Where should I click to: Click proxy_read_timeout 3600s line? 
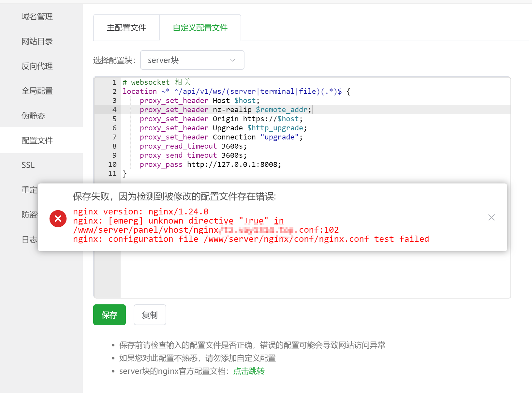click(x=193, y=146)
